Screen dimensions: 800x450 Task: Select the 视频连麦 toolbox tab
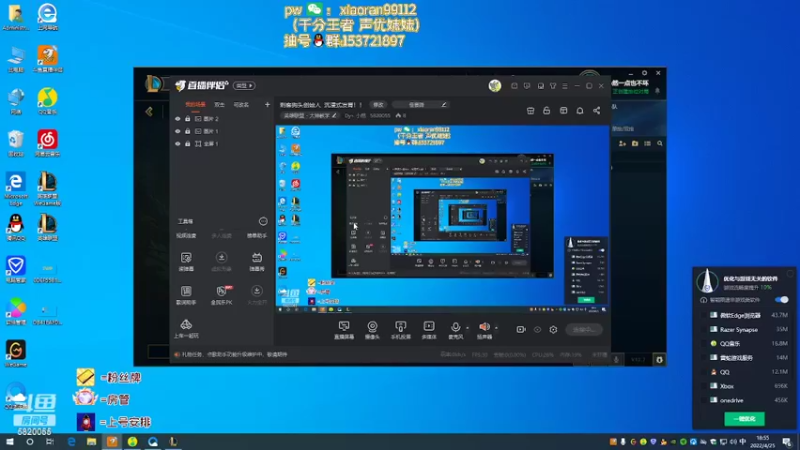coord(186,236)
